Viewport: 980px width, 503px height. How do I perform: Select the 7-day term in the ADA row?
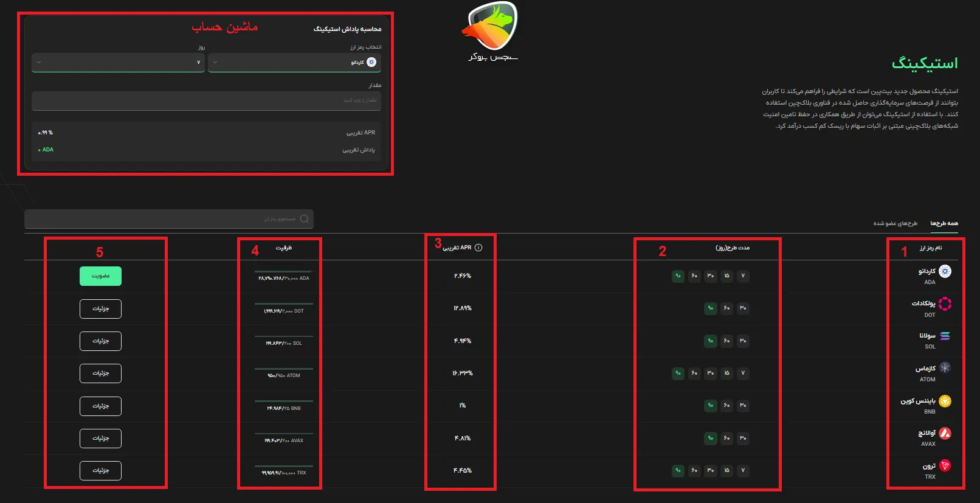(x=742, y=276)
